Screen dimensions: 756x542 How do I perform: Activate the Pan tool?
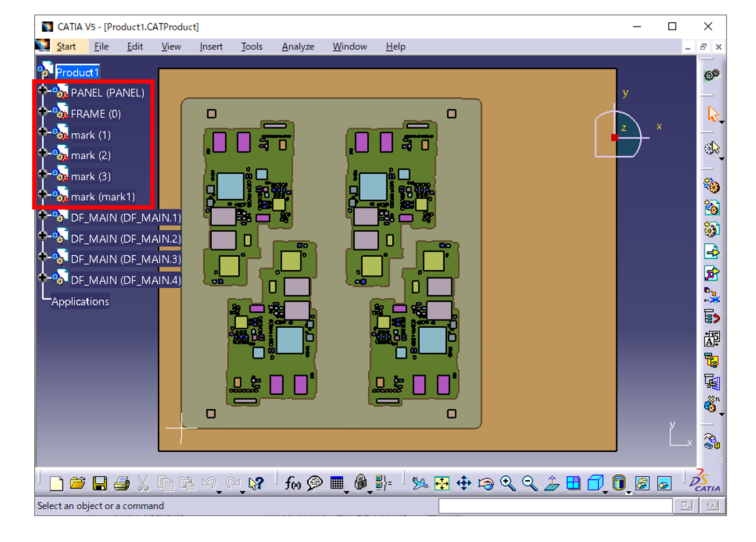click(464, 483)
